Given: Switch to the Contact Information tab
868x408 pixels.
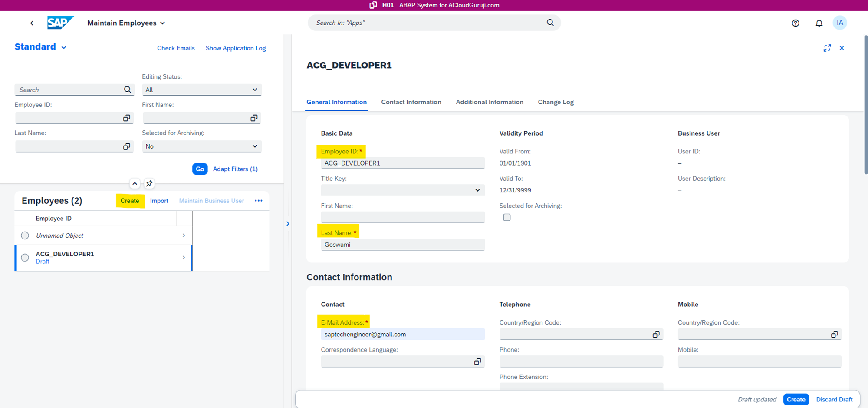Looking at the screenshot, I should click(x=411, y=102).
